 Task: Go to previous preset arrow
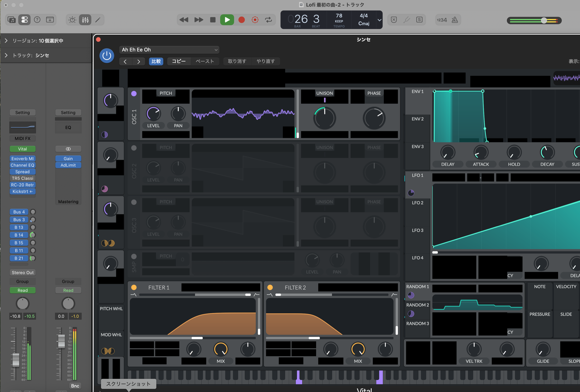pos(125,61)
